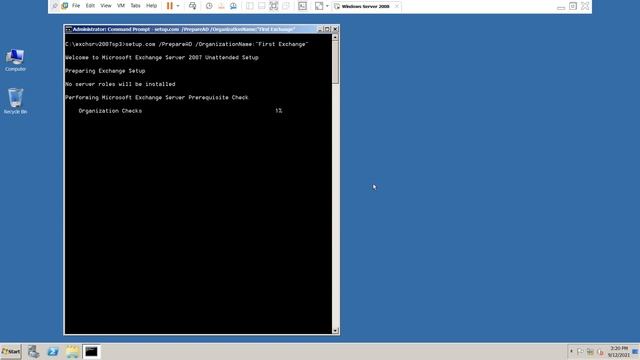Viewport: 640px width, 360px height.
Task: Click 'Welcome to Microsoft Exchange Server 2007' line
Action: tap(162, 58)
